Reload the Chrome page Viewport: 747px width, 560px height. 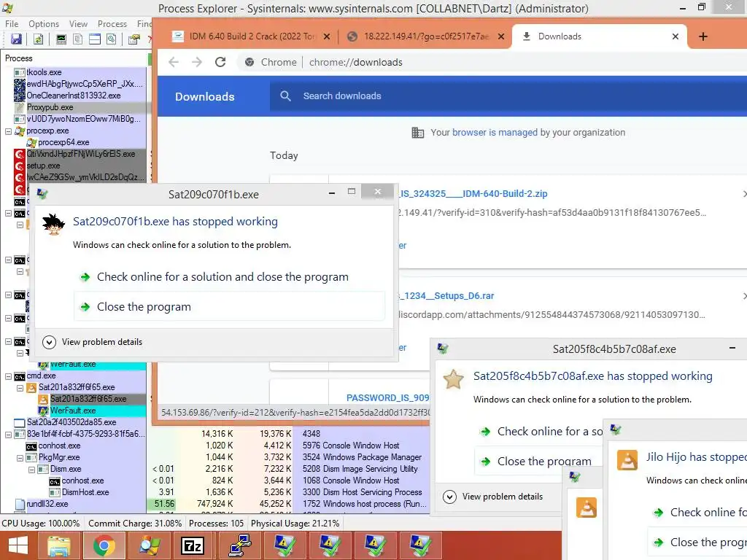pos(220,62)
